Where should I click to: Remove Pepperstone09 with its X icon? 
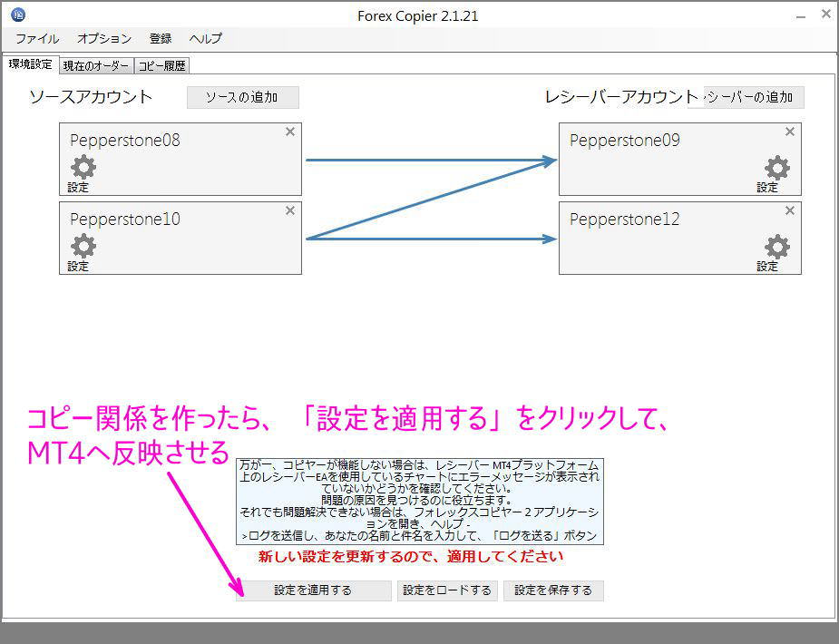pyautogui.click(x=790, y=132)
